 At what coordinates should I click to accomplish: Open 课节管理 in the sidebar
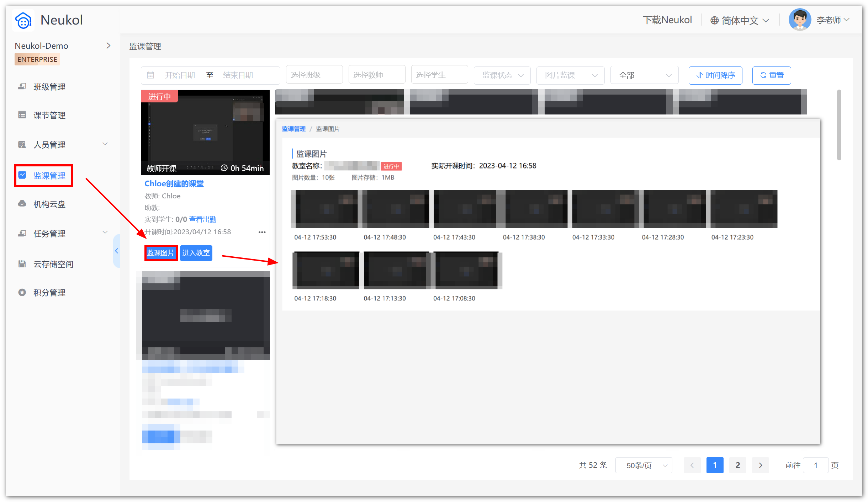click(x=49, y=115)
